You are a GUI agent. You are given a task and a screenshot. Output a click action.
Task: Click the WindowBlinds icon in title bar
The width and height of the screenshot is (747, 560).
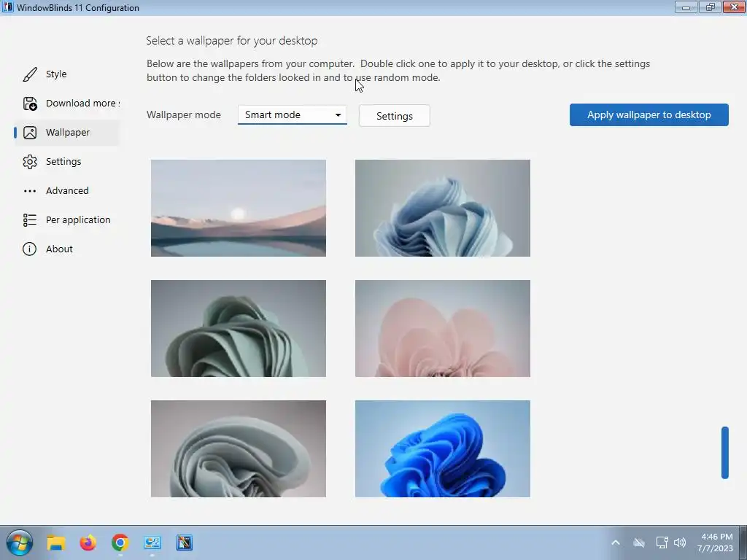click(7, 7)
